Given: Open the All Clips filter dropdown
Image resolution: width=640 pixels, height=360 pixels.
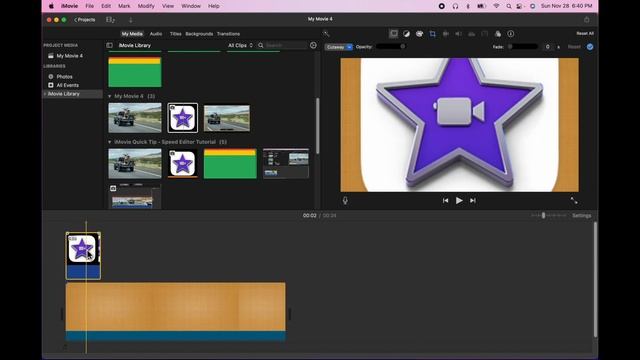Looking at the screenshot, I should [240, 45].
